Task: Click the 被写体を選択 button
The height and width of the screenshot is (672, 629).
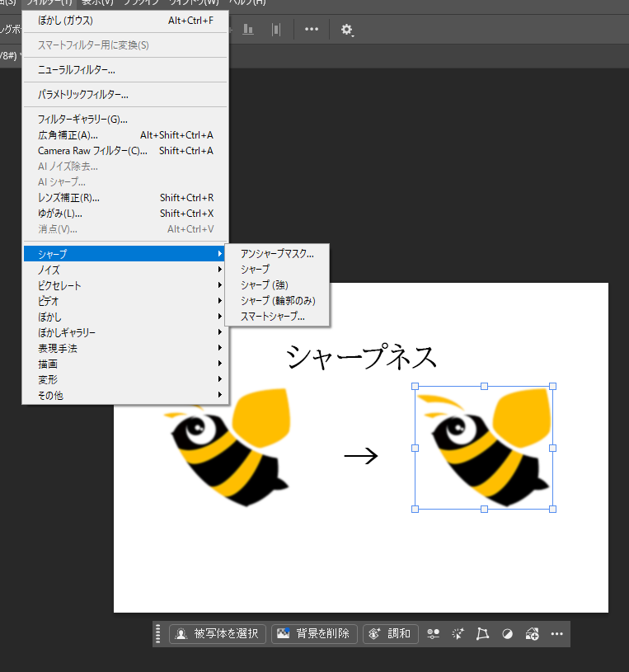Action: 218,633
